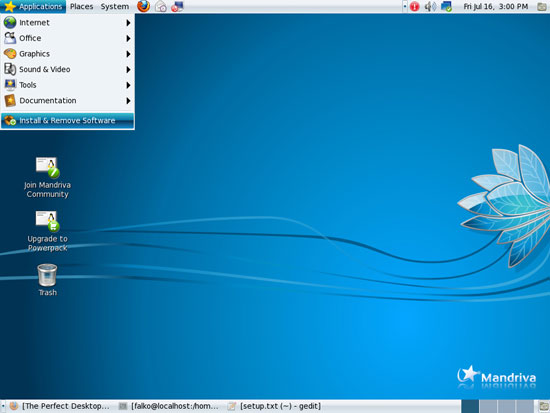Switch to the setup.txt gedit window
This screenshot has height=413, width=550.
coord(275,406)
